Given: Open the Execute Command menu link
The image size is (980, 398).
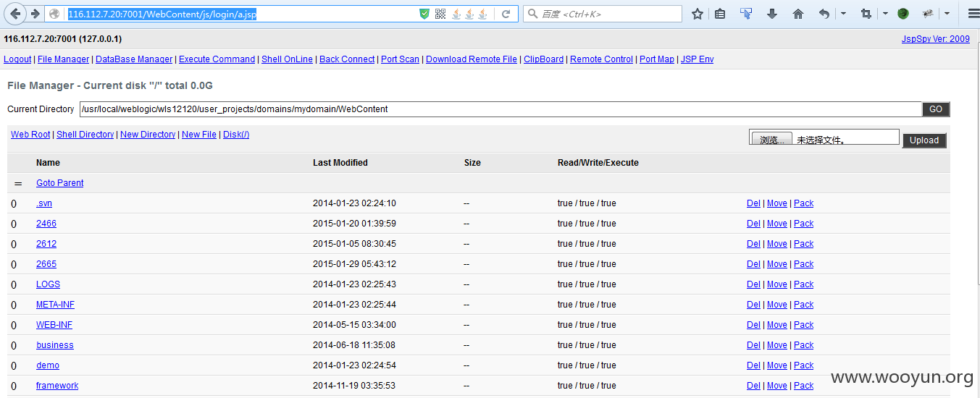Looking at the screenshot, I should tap(217, 59).
